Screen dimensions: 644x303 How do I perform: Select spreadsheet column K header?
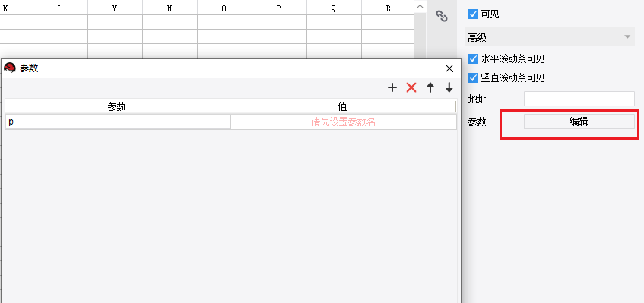[16, 8]
